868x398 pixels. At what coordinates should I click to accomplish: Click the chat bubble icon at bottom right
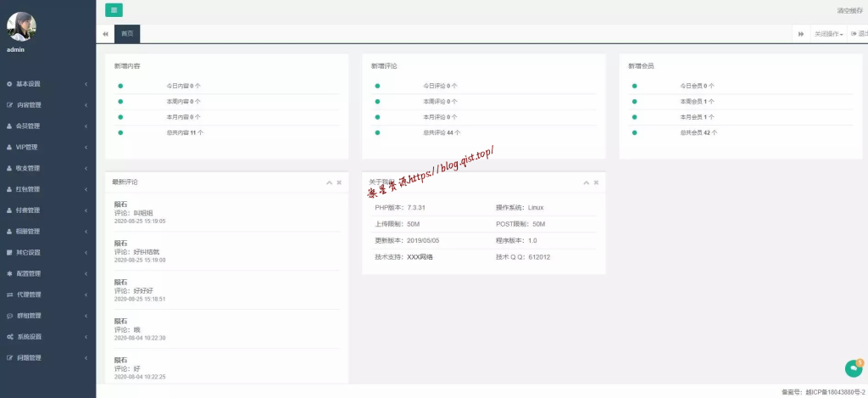tap(854, 368)
